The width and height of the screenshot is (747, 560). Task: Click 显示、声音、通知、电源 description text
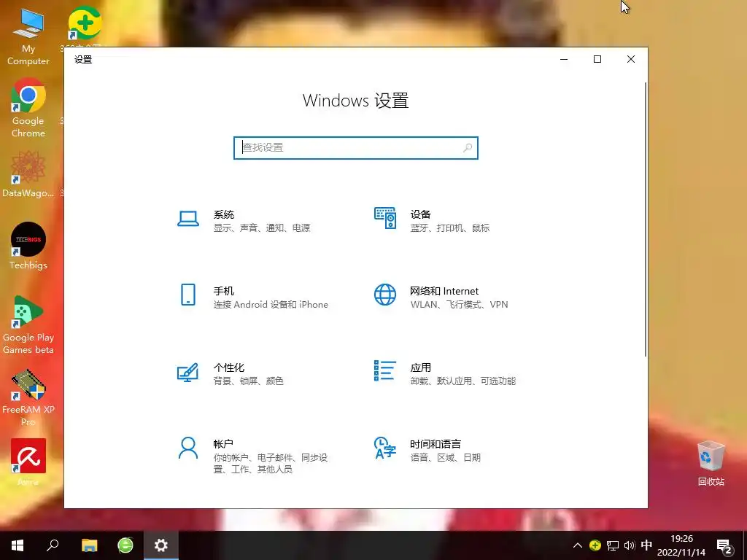click(262, 228)
